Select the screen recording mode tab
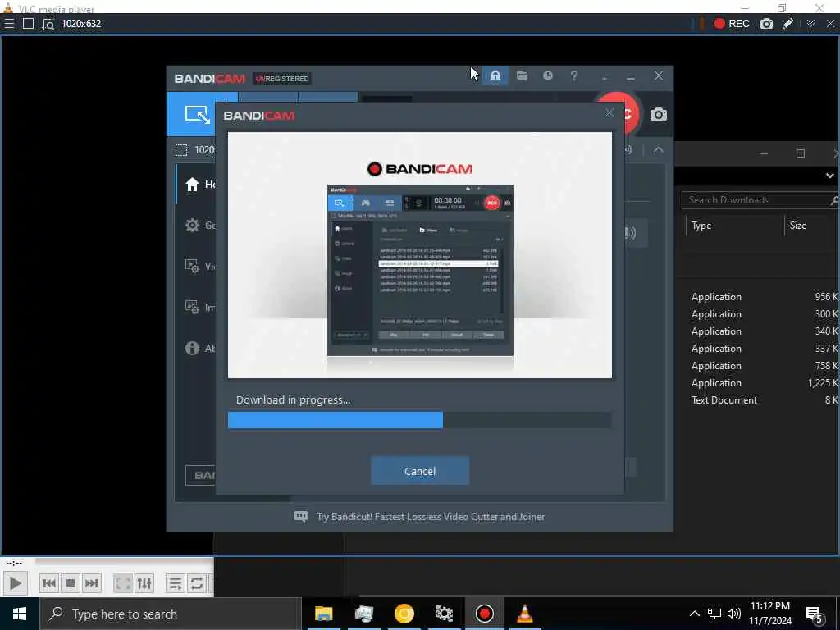This screenshot has height=630, width=840. tap(197, 113)
